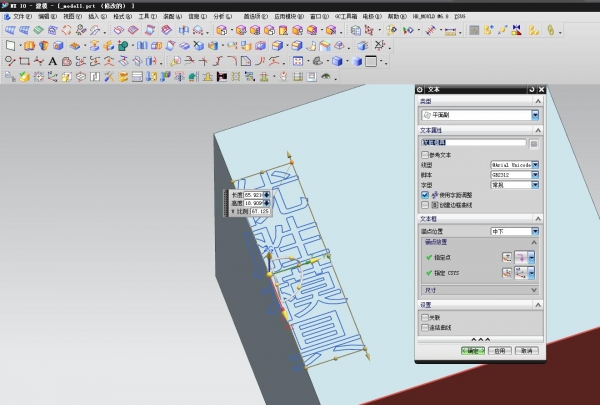Select the Line tool in curve toolbar
The image size is (600, 405).
[x=10, y=61]
